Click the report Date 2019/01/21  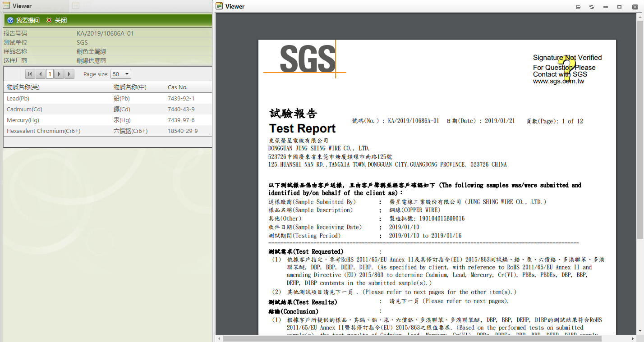pyautogui.click(x=500, y=121)
